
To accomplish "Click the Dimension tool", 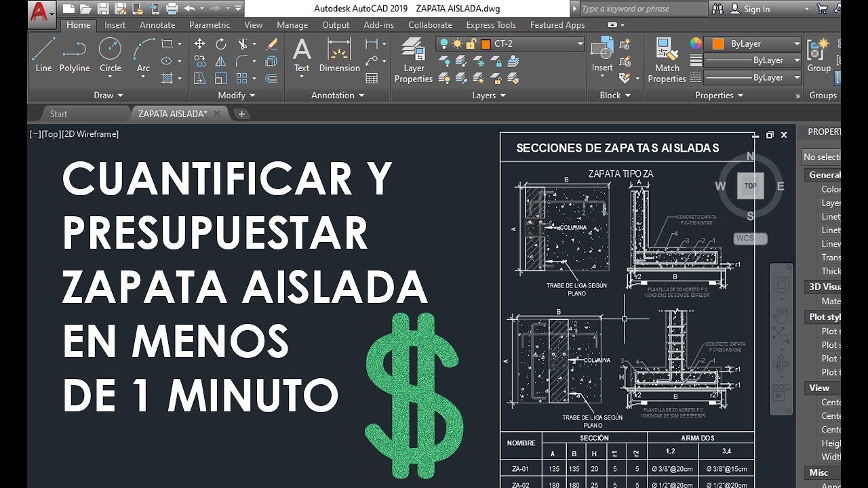I will pos(339,56).
